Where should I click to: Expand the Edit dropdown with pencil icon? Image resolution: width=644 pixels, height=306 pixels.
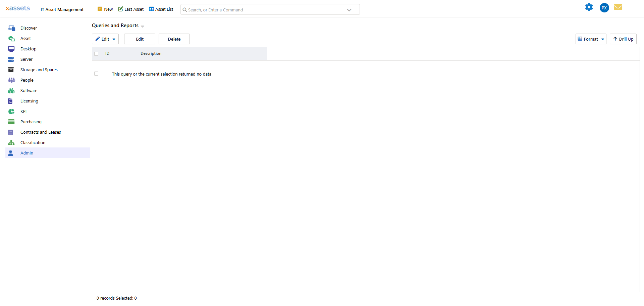pos(105,39)
